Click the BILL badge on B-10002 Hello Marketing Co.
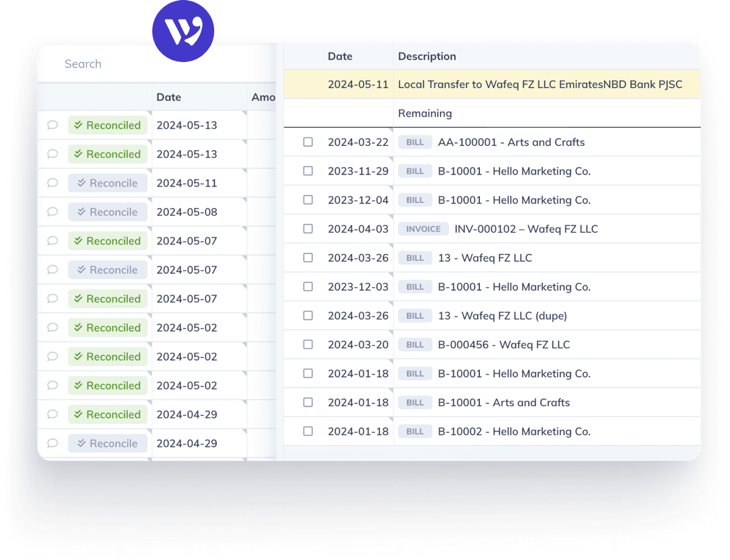Viewport: 730px width, 560px height. [x=415, y=431]
